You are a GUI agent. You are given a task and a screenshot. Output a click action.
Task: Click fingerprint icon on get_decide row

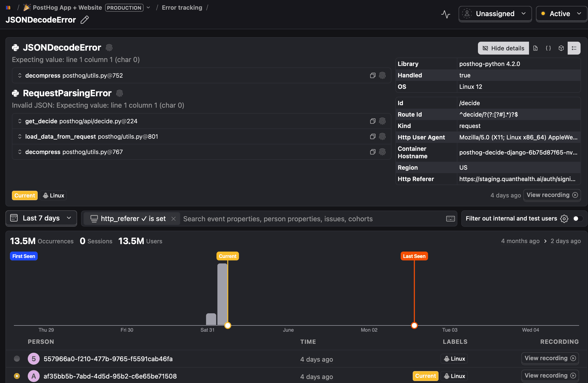pos(382,121)
